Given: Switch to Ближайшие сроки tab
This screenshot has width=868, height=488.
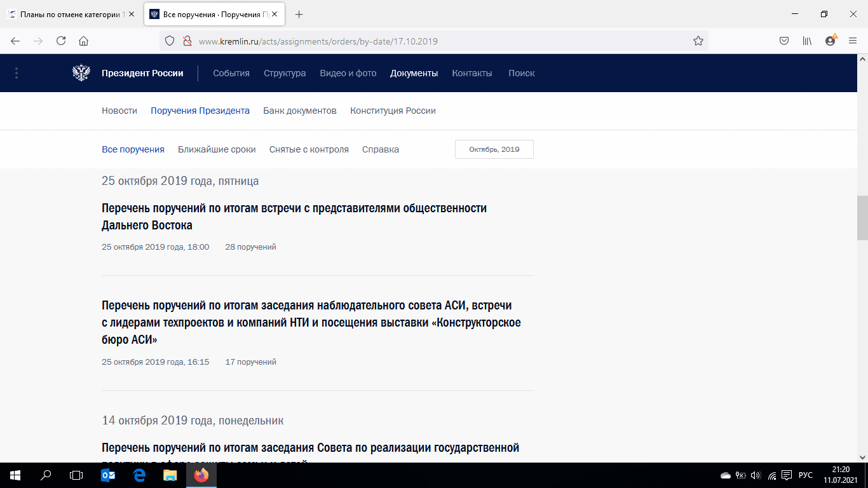Looking at the screenshot, I should pos(217,149).
